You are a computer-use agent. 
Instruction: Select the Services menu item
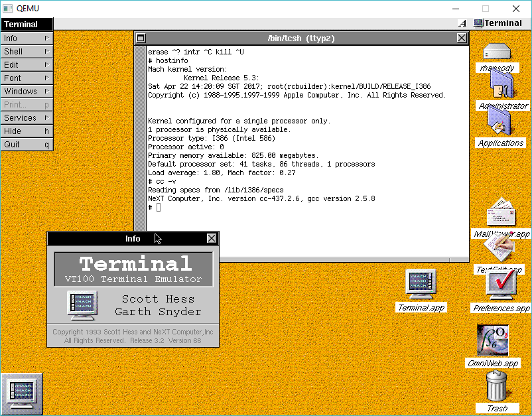(x=27, y=118)
